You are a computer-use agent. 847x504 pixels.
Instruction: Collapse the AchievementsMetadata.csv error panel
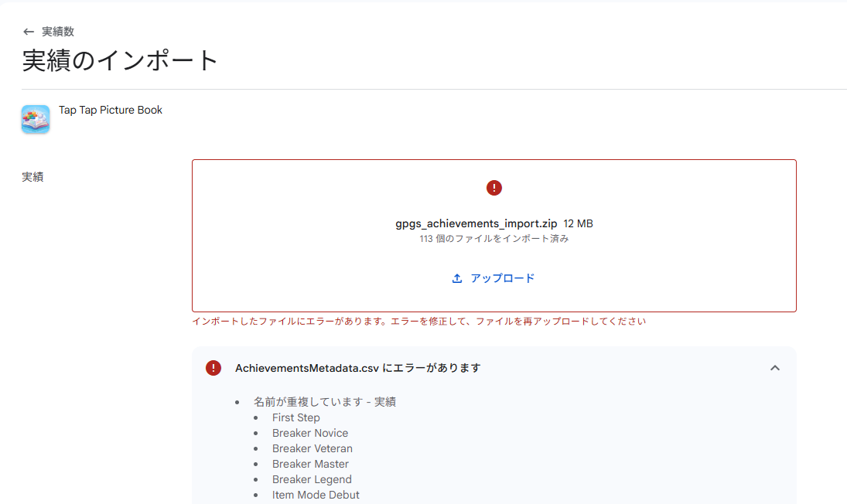click(x=774, y=368)
